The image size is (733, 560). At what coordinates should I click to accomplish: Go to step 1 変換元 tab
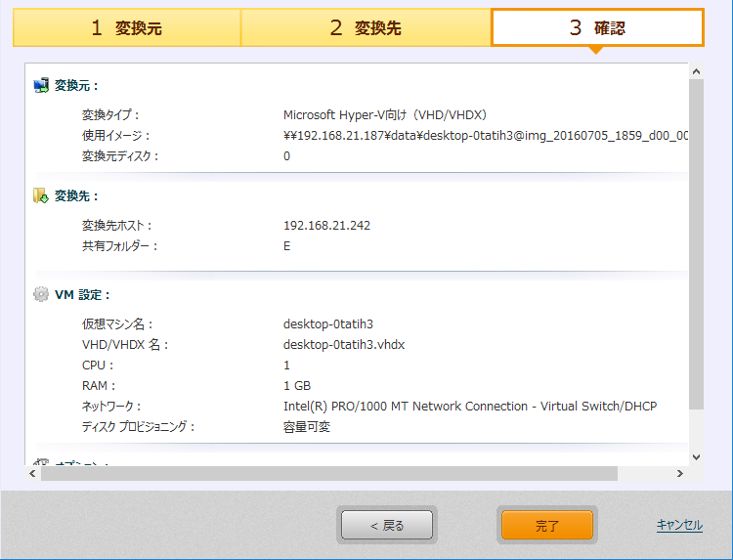(x=127, y=28)
